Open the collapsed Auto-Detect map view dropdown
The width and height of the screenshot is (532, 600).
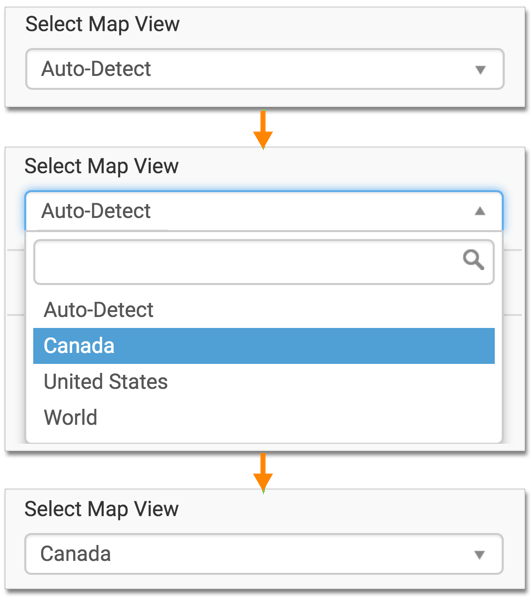265,69
